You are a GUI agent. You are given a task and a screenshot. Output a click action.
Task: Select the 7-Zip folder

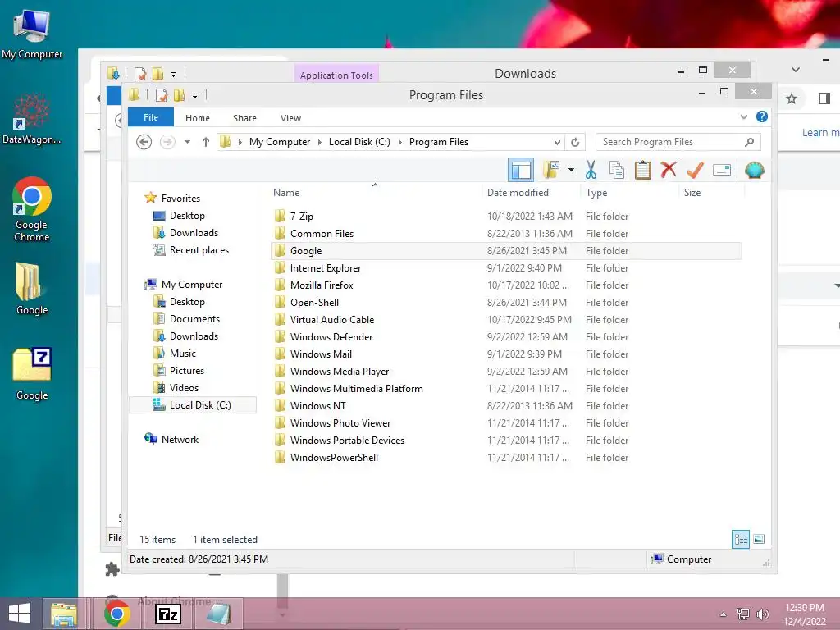(x=302, y=217)
